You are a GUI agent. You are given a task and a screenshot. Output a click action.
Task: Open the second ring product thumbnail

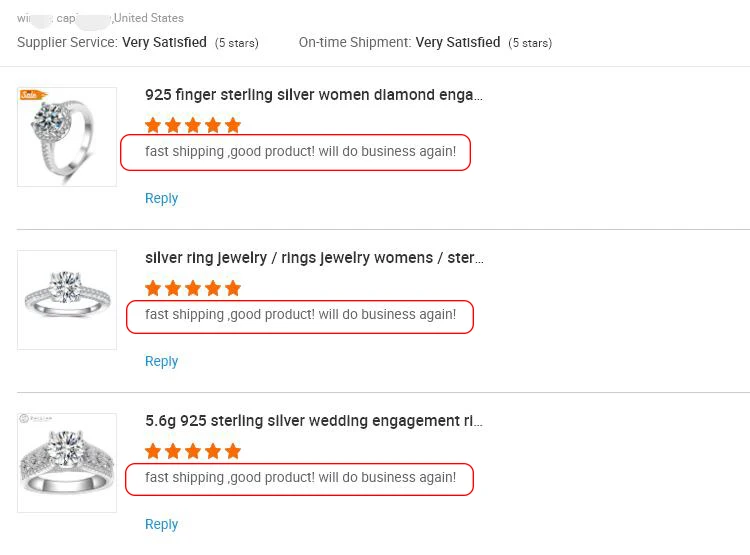67,300
